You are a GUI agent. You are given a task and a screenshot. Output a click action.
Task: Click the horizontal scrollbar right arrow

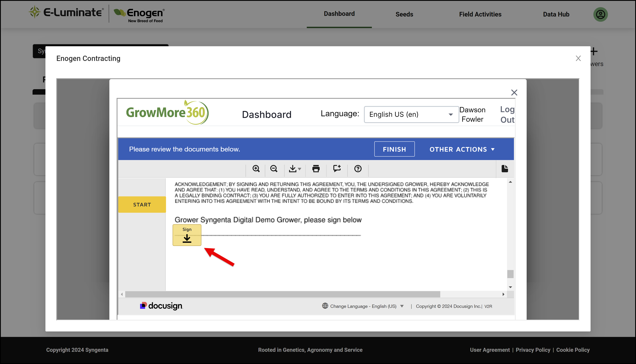[x=503, y=294]
